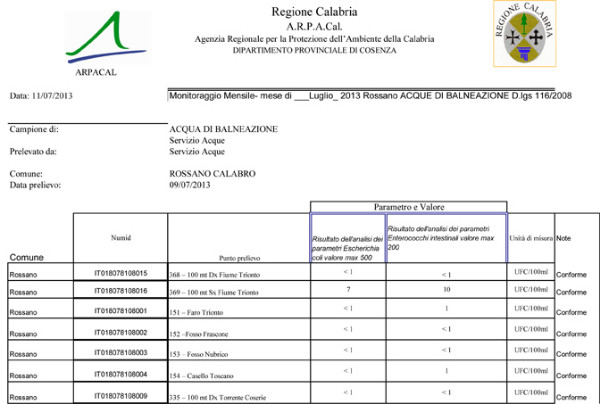Screen dimensions: 600x404
Task: Select the 'Parametro e Valore' header
Action: pos(409,206)
